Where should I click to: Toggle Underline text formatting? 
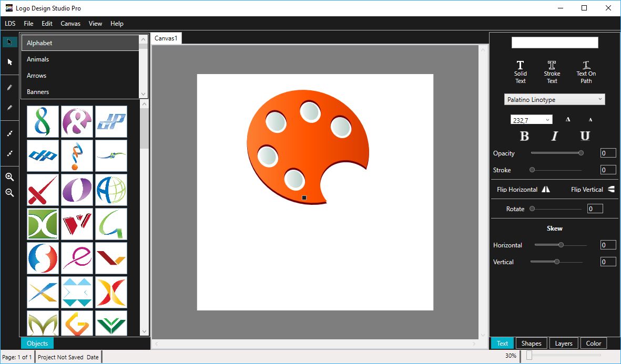(585, 137)
